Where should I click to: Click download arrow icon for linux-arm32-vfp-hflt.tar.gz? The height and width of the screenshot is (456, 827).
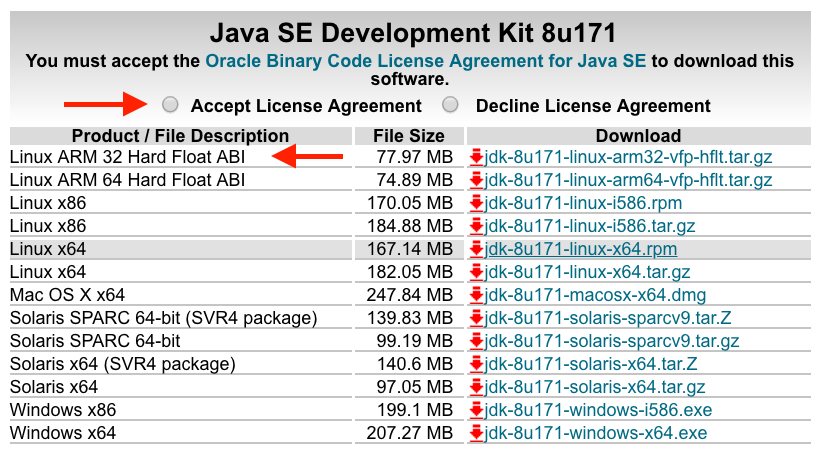click(x=476, y=158)
